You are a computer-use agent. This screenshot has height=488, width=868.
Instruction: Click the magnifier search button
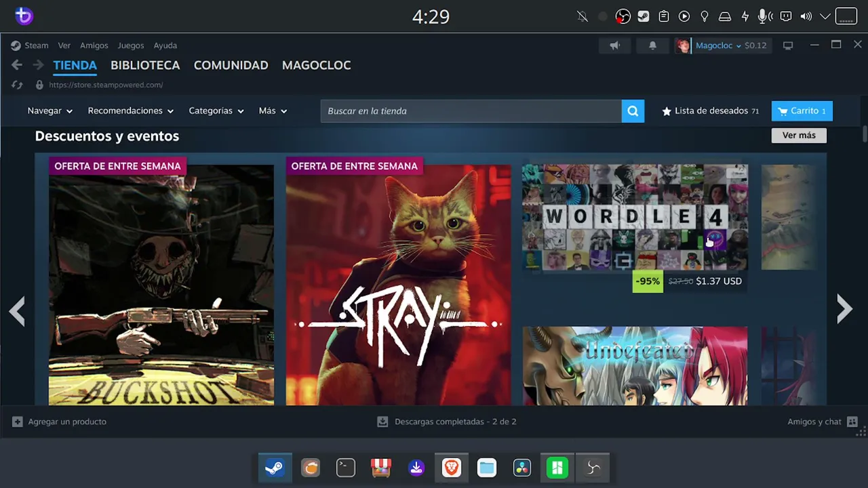(632, 111)
